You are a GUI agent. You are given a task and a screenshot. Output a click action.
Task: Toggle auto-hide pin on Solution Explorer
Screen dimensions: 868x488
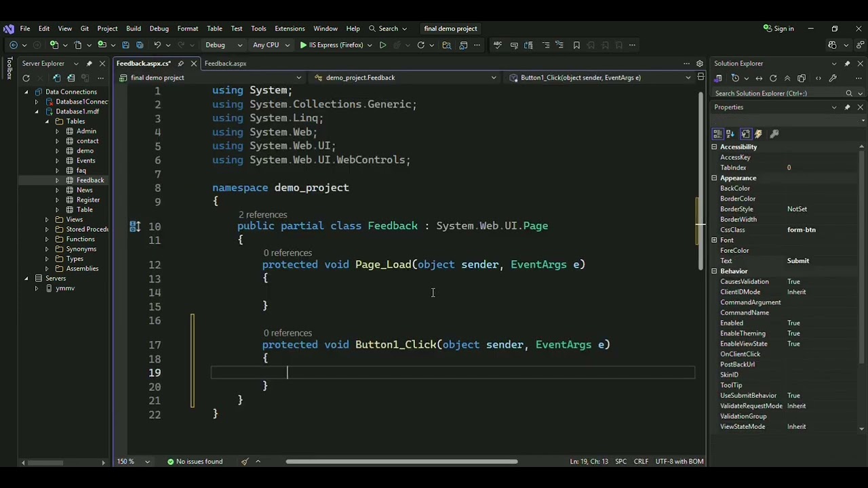click(847, 64)
